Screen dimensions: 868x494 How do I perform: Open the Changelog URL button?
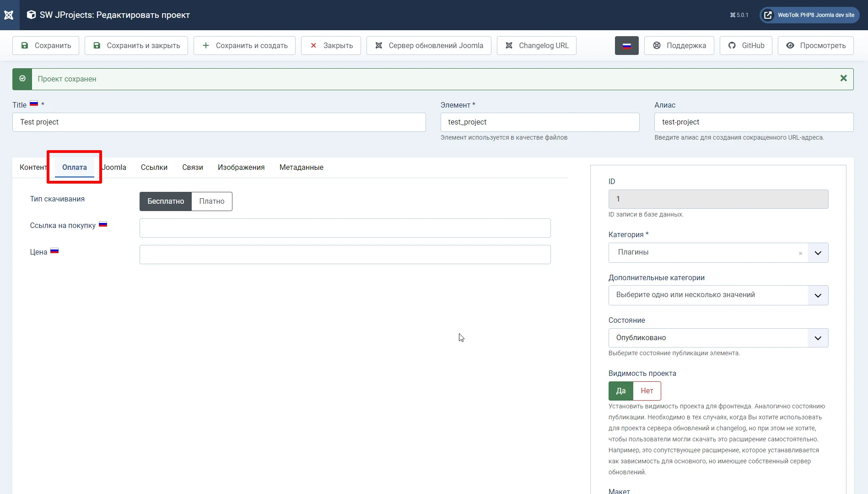536,45
